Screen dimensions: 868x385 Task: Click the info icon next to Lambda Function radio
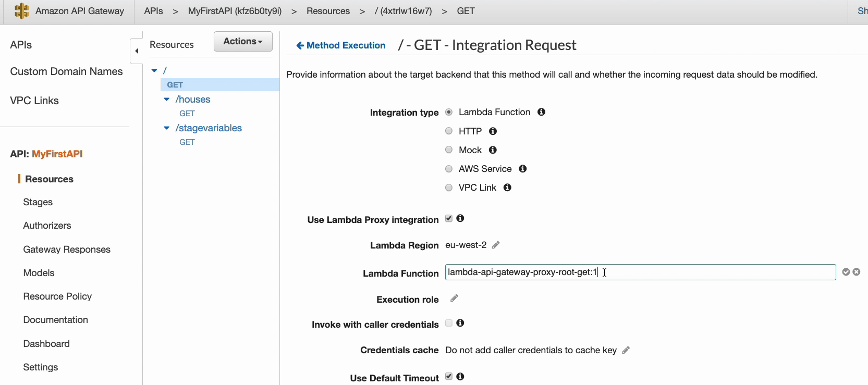tap(541, 112)
